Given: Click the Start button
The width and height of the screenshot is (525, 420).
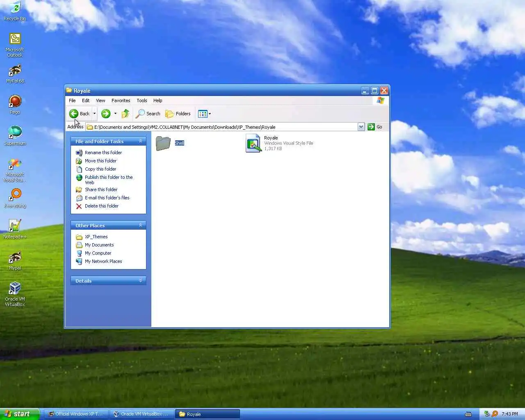Looking at the screenshot, I should point(20,414).
